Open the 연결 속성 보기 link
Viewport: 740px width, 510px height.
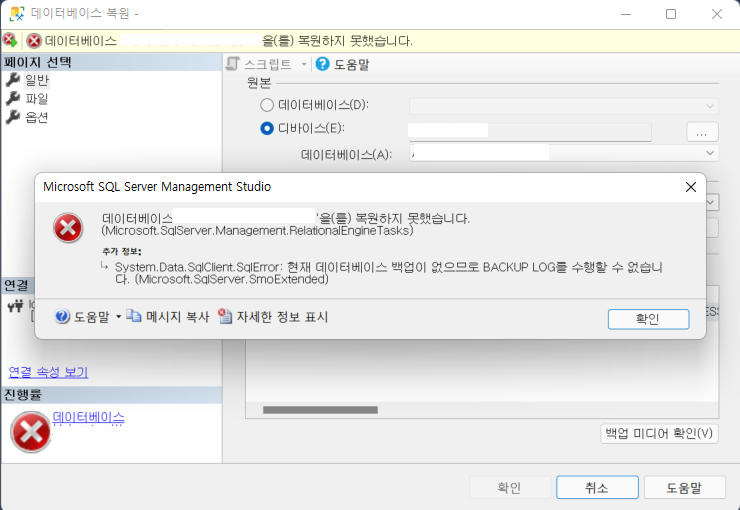pos(48,372)
